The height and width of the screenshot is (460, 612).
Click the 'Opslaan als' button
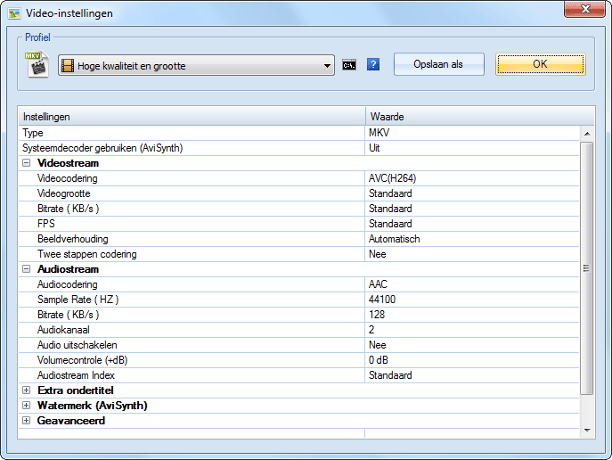pos(439,64)
